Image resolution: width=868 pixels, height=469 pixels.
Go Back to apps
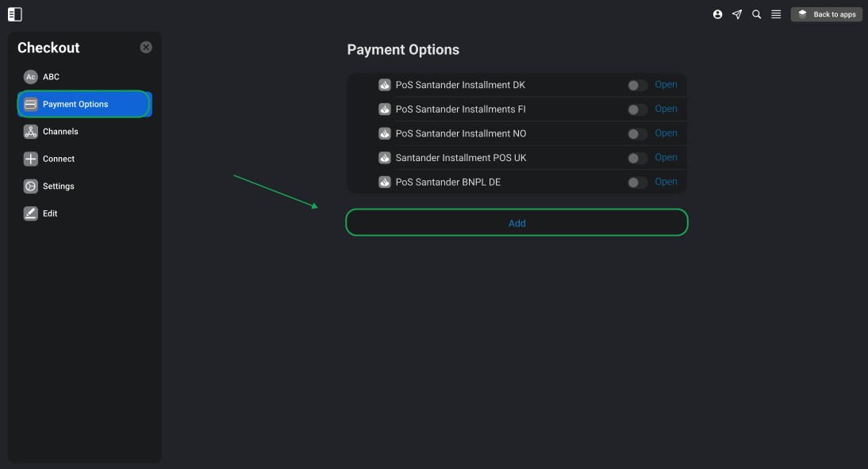pyautogui.click(x=826, y=14)
